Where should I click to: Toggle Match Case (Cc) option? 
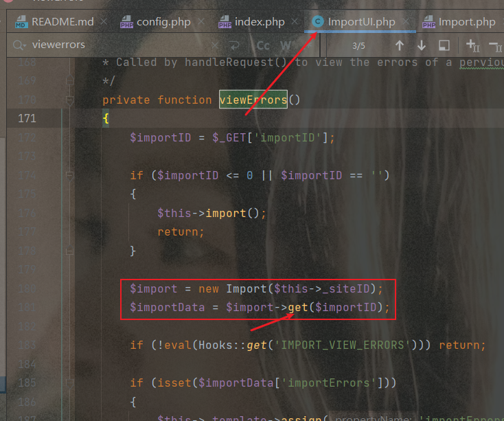tap(263, 45)
